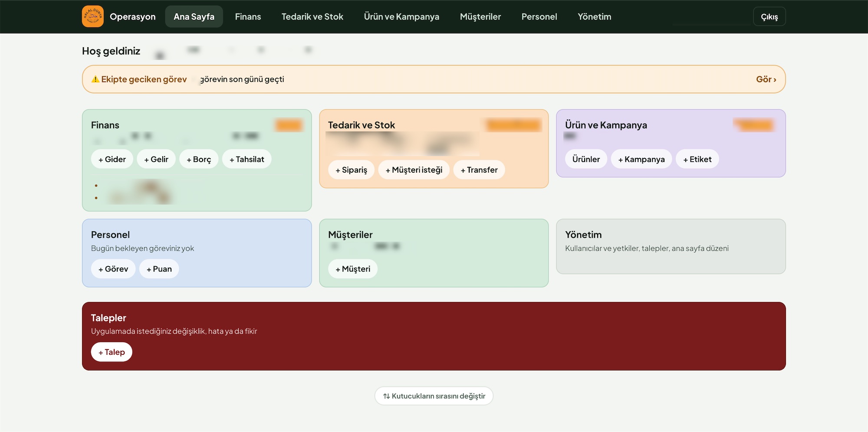Click the warning triangle icon in the alert banner

click(x=95, y=79)
